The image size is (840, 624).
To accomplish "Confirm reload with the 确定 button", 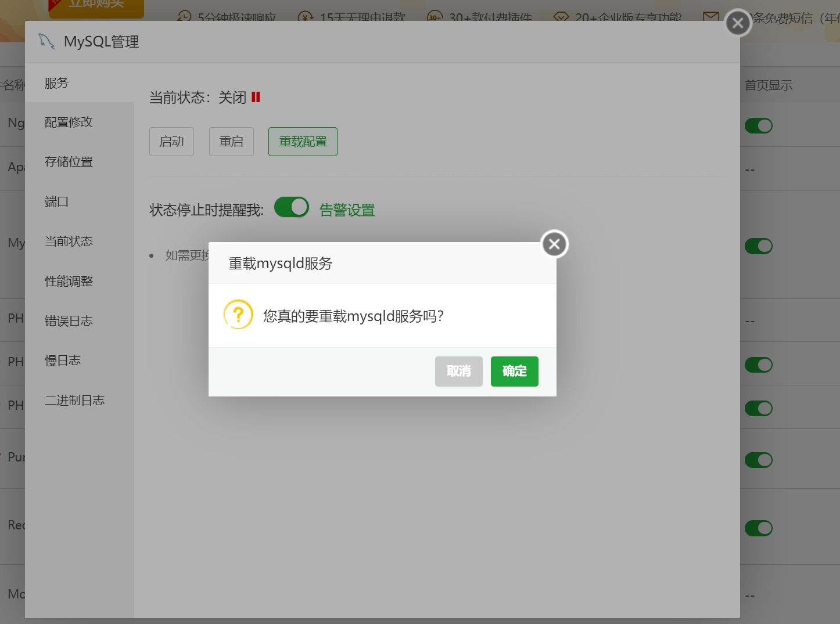I will (514, 371).
